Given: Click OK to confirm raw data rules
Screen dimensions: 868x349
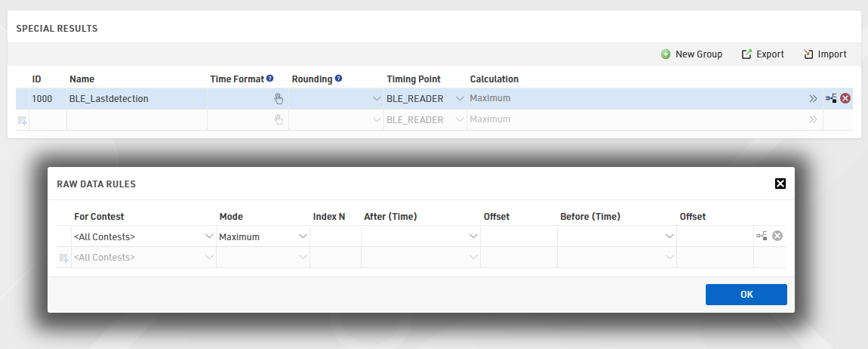Looking at the screenshot, I should point(746,295).
